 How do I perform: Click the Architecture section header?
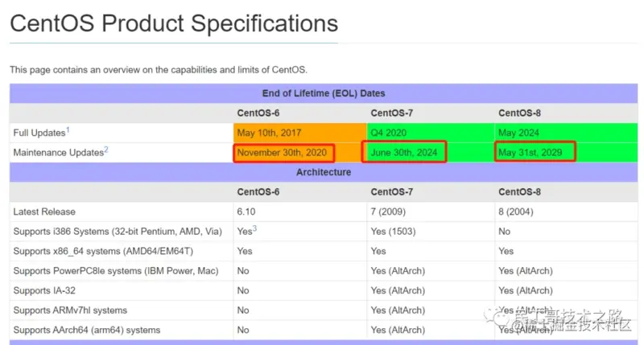(x=324, y=172)
